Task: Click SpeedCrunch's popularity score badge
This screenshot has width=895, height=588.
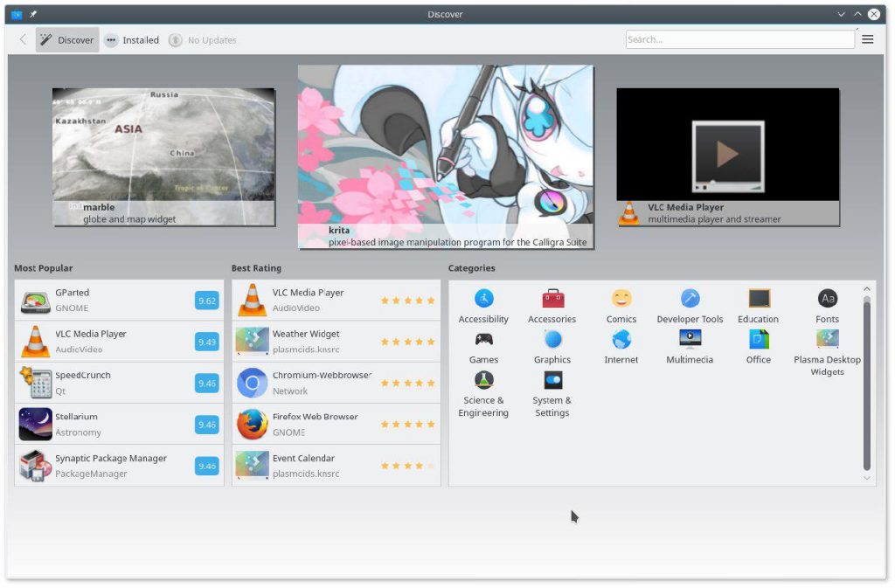Action: coord(207,384)
